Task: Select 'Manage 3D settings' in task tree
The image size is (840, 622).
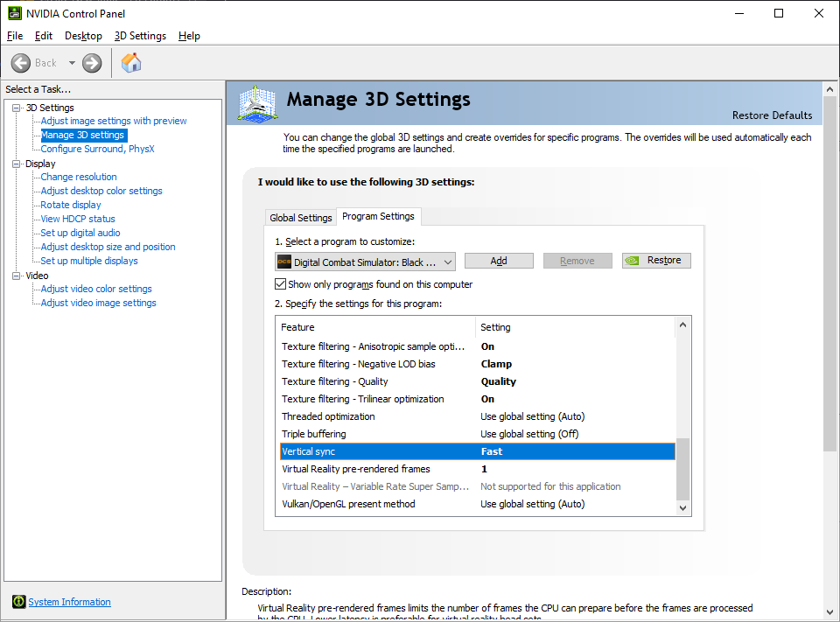Action: pos(83,135)
